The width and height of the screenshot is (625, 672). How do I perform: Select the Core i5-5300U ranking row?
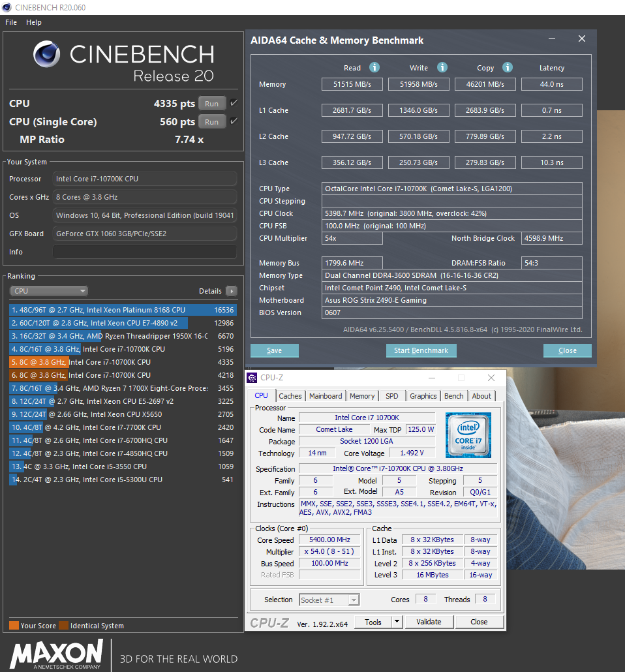click(x=123, y=480)
